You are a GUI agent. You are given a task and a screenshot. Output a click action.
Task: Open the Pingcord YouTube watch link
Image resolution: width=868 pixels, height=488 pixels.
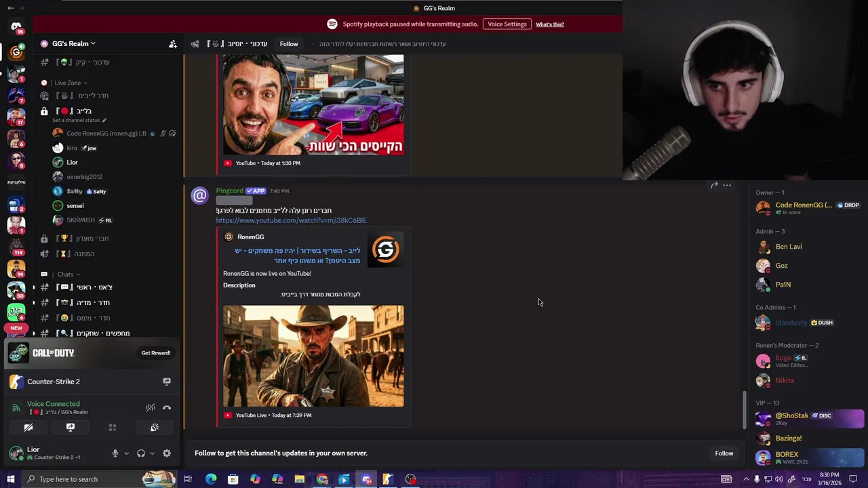(x=291, y=220)
